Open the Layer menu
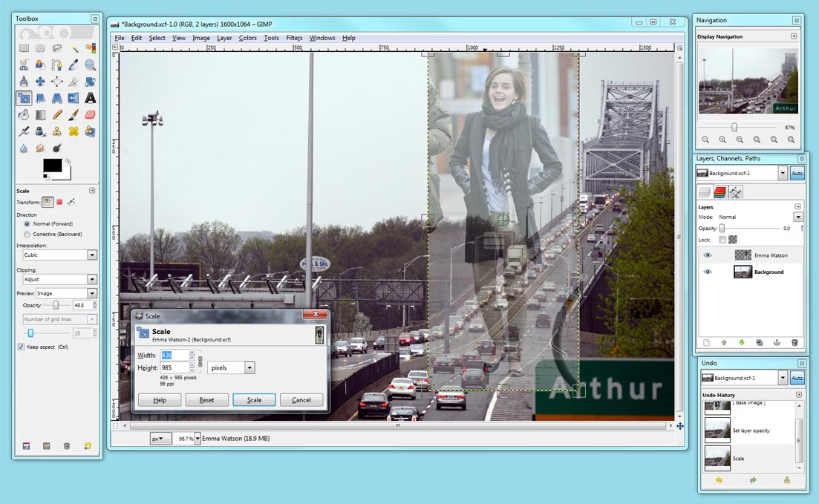The image size is (819, 504). pos(224,38)
